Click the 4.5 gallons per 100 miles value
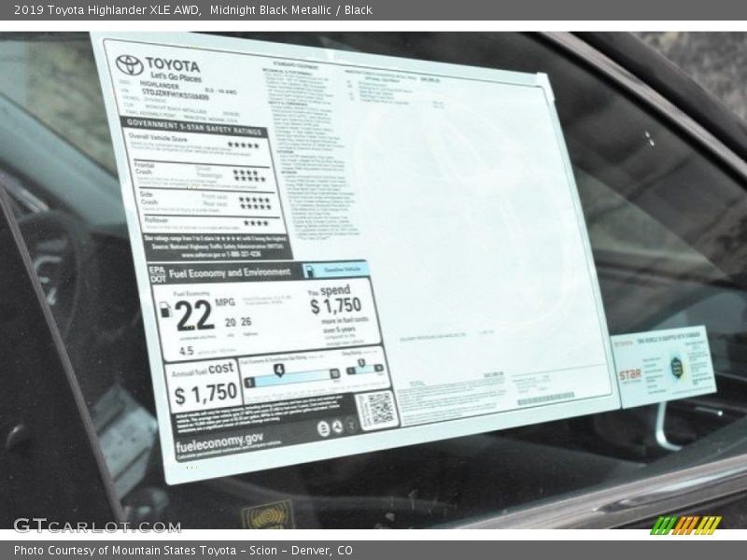 coord(186,351)
